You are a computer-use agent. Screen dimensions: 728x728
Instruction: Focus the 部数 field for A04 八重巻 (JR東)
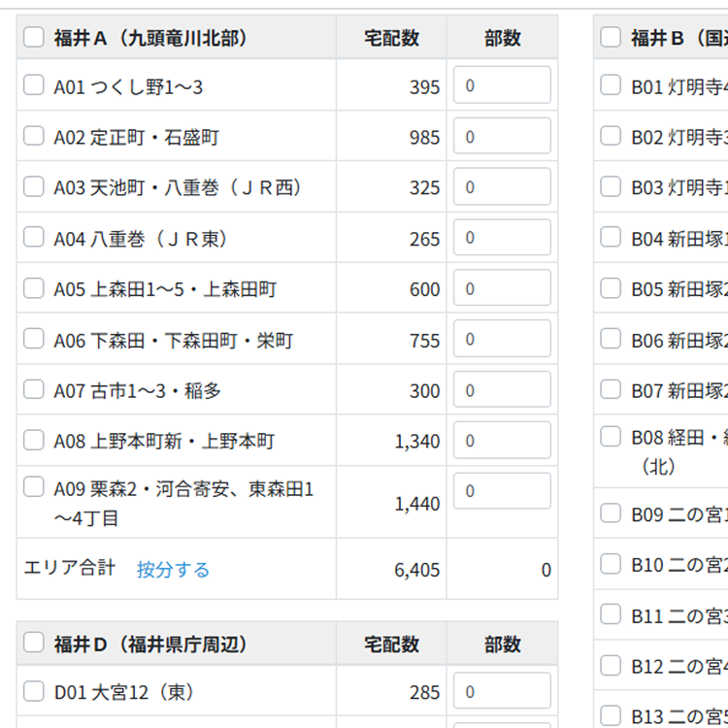[502, 238]
